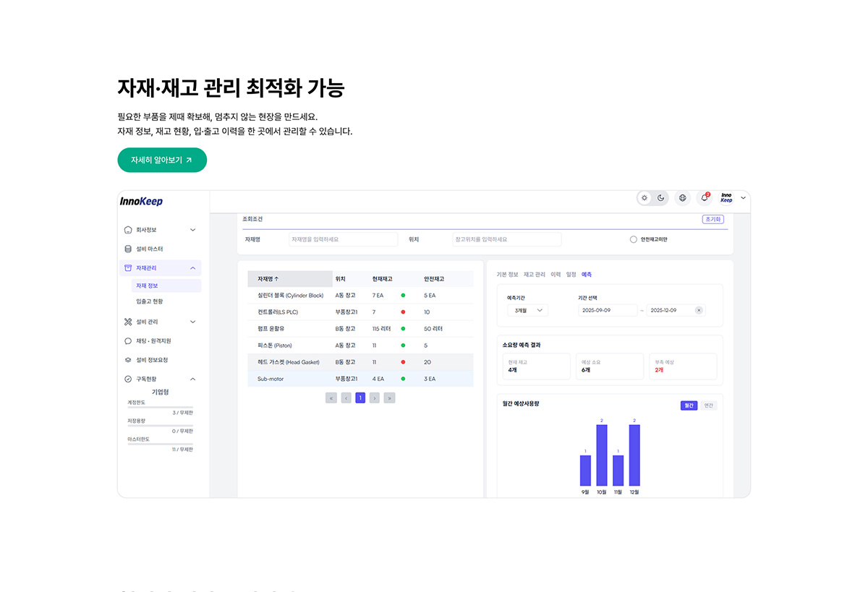Click the 자재명 search input field
Viewport: 868px width, 592px height.
343,239
